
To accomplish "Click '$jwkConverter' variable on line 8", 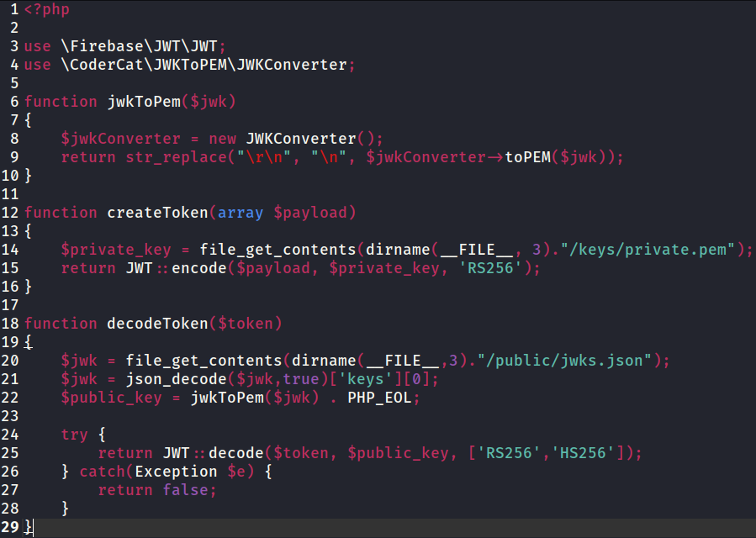I will pos(120,139).
